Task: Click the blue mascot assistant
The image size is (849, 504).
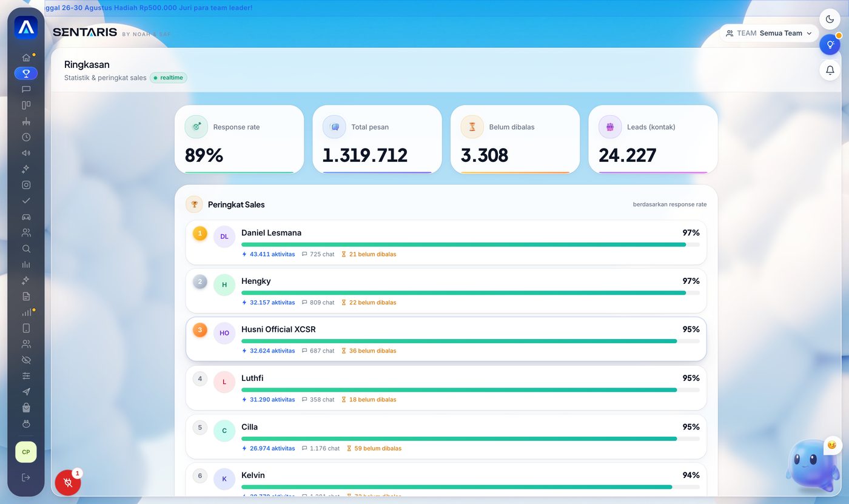Action: pyautogui.click(x=813, y=466)
